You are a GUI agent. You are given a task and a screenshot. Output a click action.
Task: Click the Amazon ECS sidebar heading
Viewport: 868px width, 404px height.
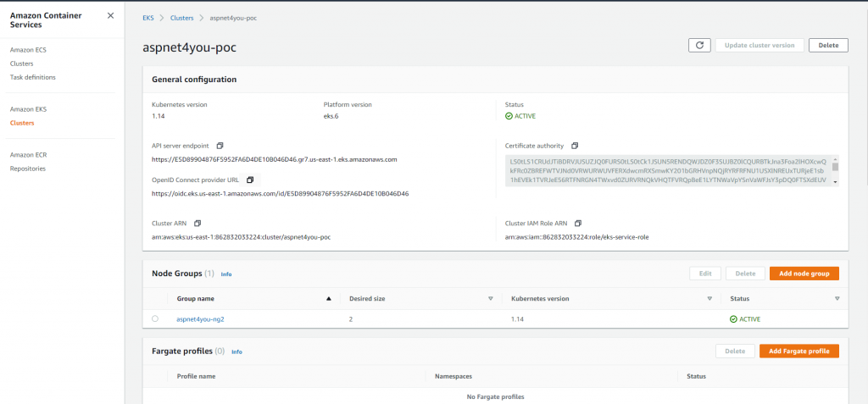click(28, 50)
